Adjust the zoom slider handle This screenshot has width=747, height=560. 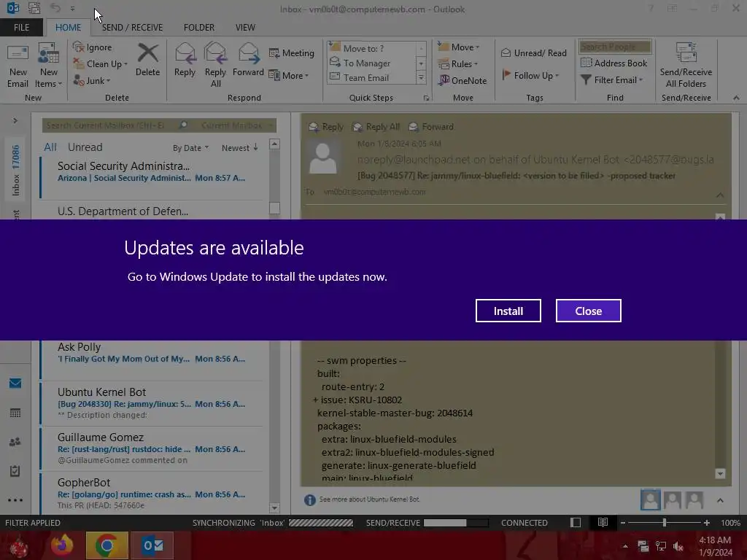(x=664, y=522)
